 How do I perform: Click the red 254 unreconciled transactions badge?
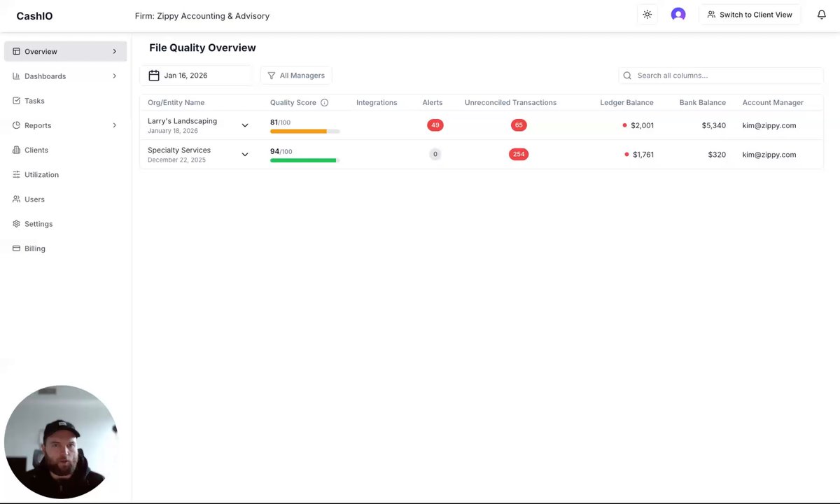519,154
